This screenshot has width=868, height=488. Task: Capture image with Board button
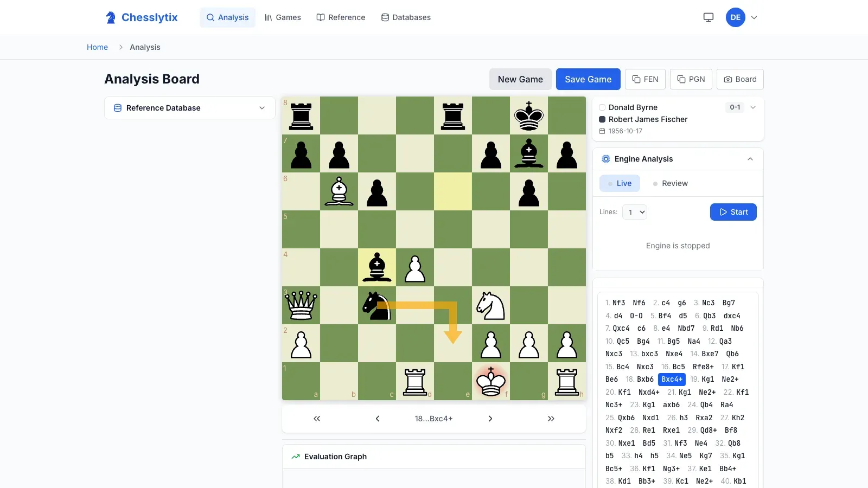pyautogui.click(x=740, y=79)
